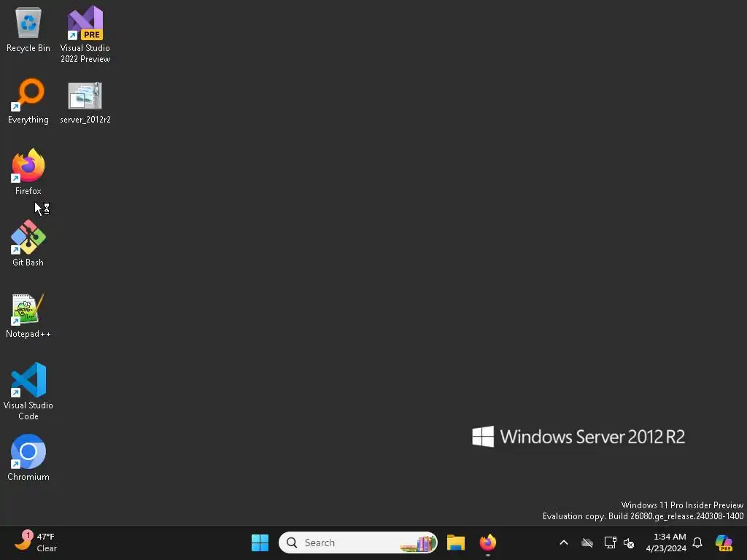Click the taskbar Search box
This screenshot has width=747, height=560.
(x=357, y=542)
